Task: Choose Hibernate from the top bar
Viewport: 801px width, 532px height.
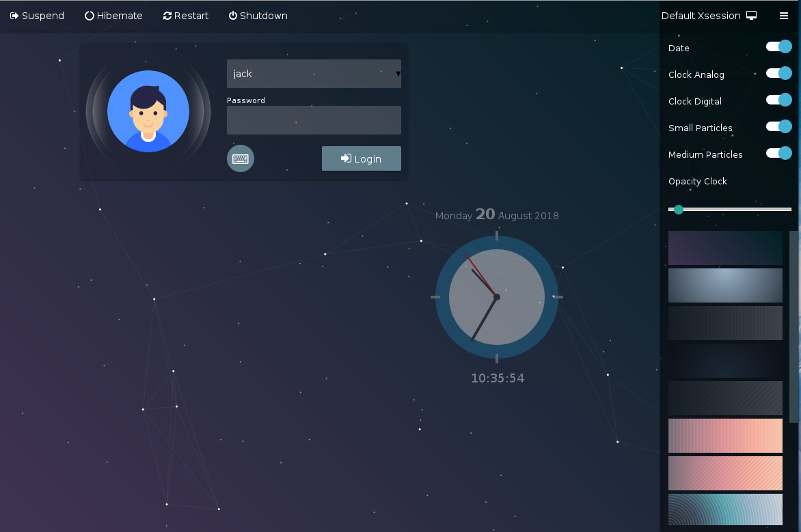Action: (113, 16)
